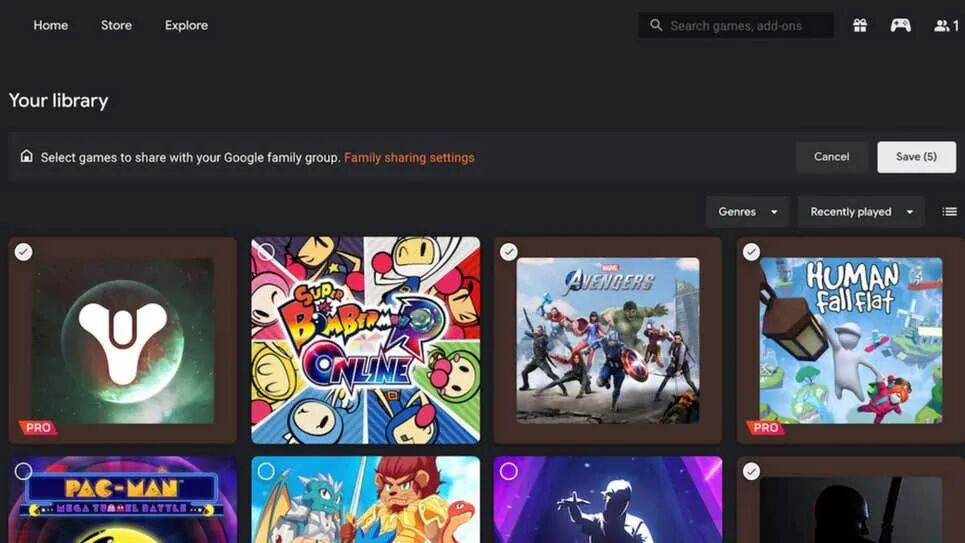
Task: Expand the Genres dropdown
Action: click(x=747, y=212)
